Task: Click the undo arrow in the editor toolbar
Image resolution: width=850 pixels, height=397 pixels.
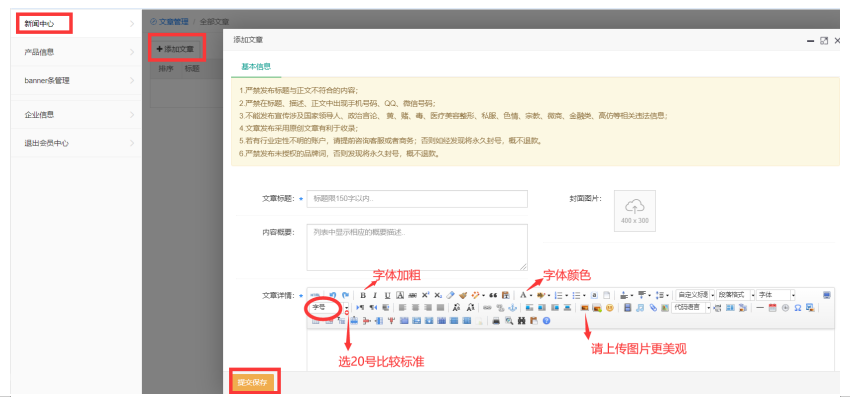Action: click(x=333, y=295)
